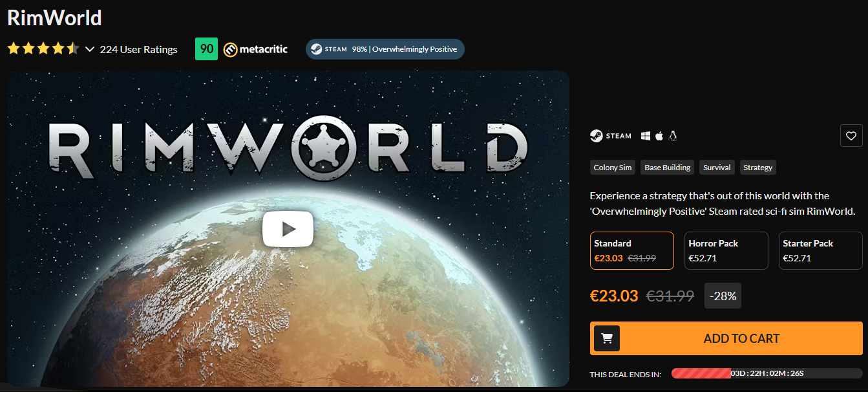Click the RimWorld page title

[x=54, y=17]
